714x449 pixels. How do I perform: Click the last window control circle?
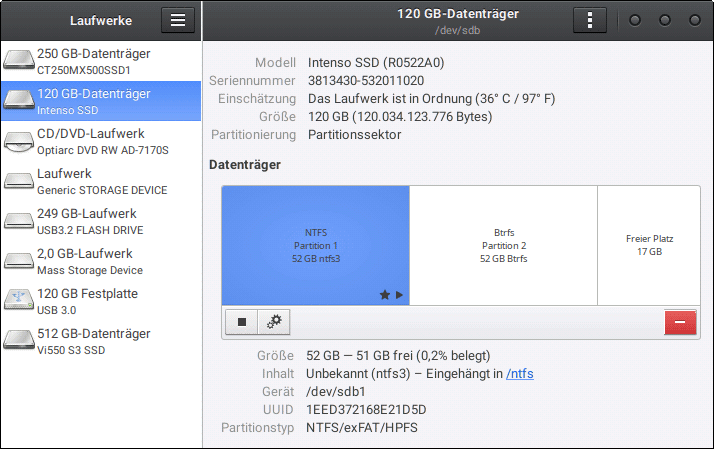[x=695, y=20]
